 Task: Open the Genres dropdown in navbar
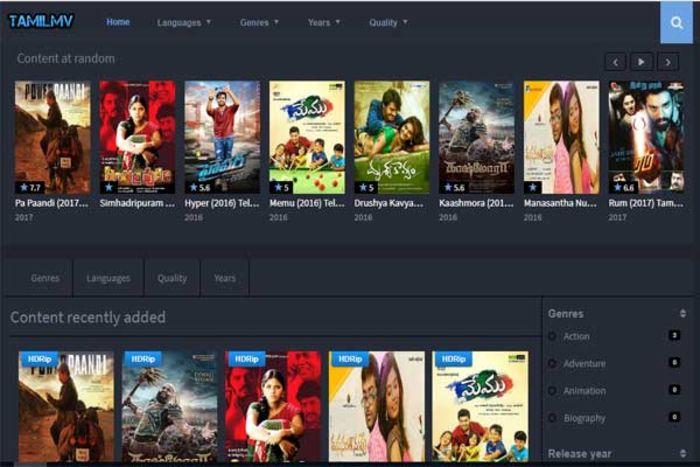(x=259, y=22)
